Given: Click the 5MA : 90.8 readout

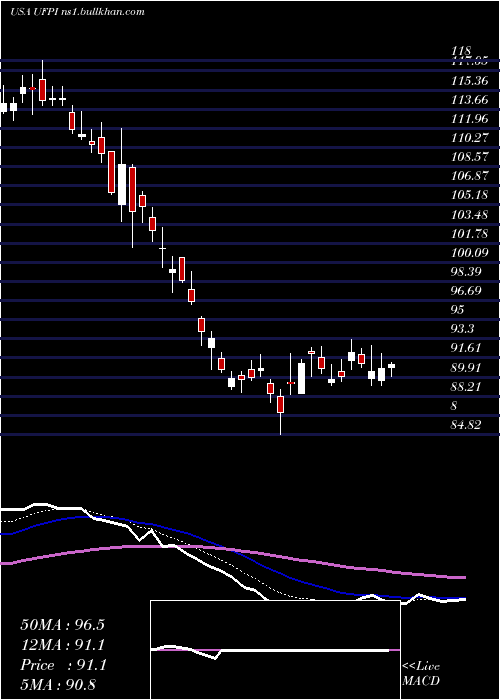Looking at the screenshot, I should (x=58, y=685).
